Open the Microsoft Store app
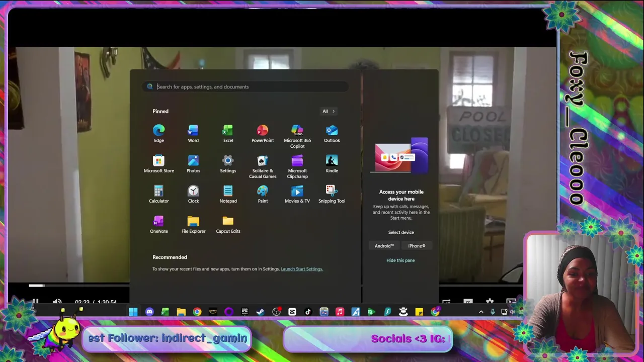The height and width of the screenshot is (362, 644). point(159,164)
